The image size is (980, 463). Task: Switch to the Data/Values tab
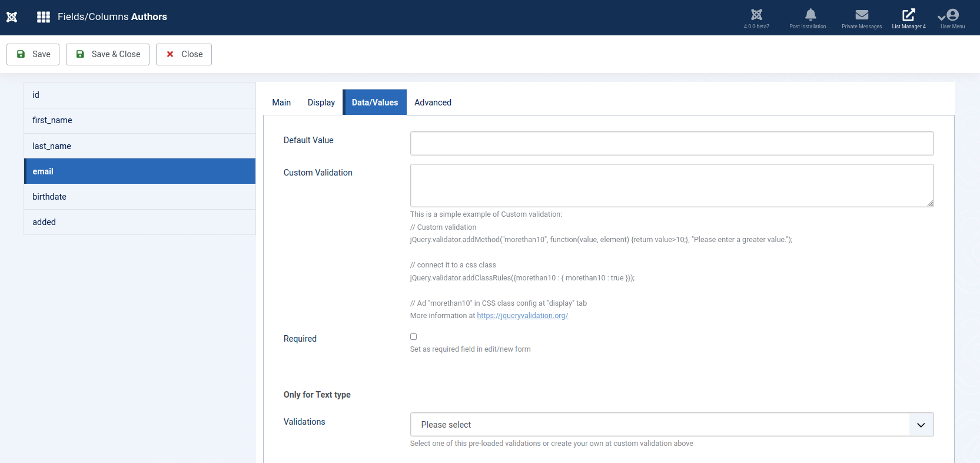click(375, 102)
